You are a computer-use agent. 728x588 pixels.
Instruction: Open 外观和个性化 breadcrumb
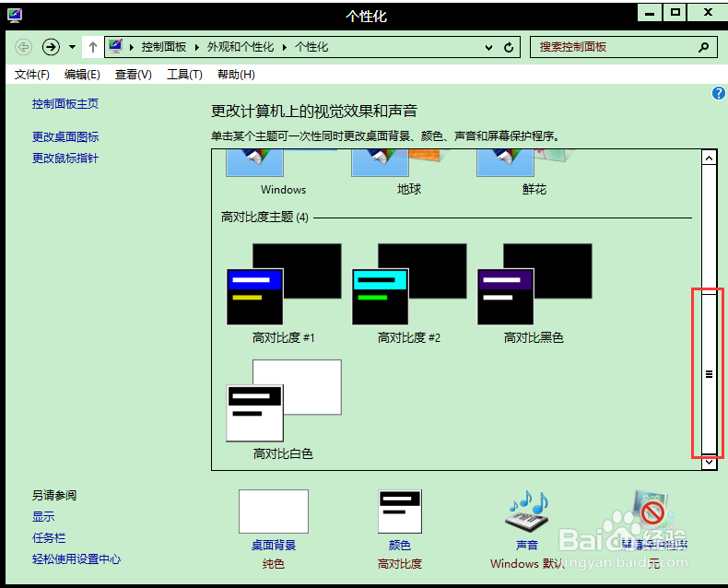click(x=240, y=47)
